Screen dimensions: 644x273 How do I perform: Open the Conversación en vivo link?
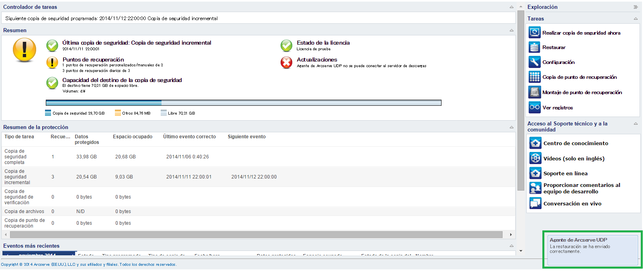point(572,203)
